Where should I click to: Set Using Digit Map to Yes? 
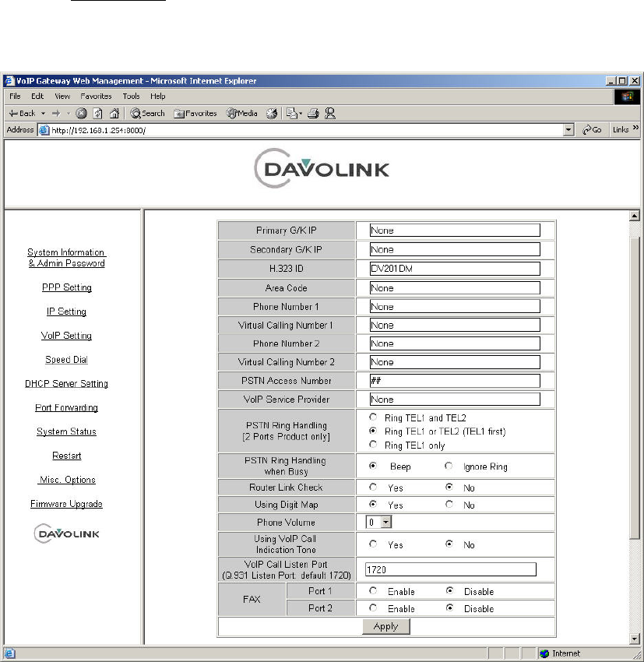tap(373, 504)
